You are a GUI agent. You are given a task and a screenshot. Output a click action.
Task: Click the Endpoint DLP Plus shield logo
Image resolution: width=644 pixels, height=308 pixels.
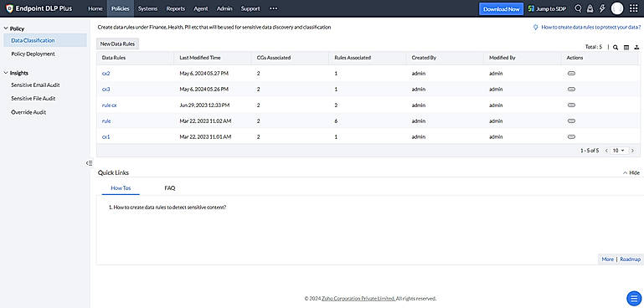(x=9, y=8)
